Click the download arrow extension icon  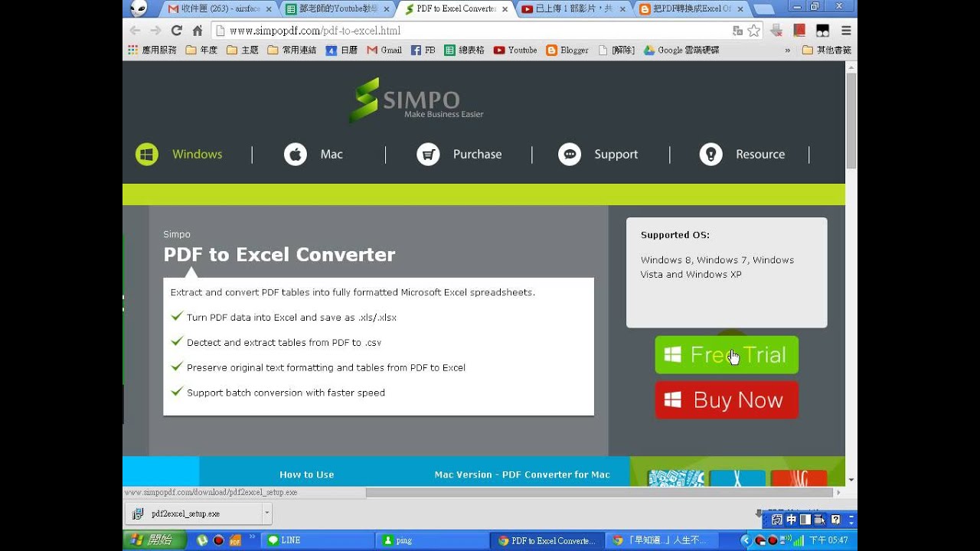pyautogui.click(x=776, y=31)
